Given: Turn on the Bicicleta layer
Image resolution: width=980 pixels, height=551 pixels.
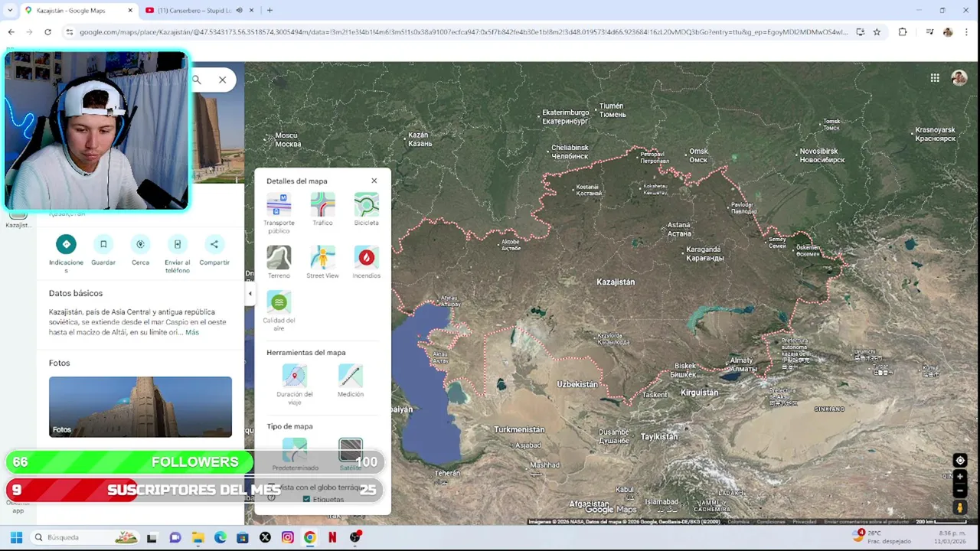Looking at the screenshot, I should 366,210.
